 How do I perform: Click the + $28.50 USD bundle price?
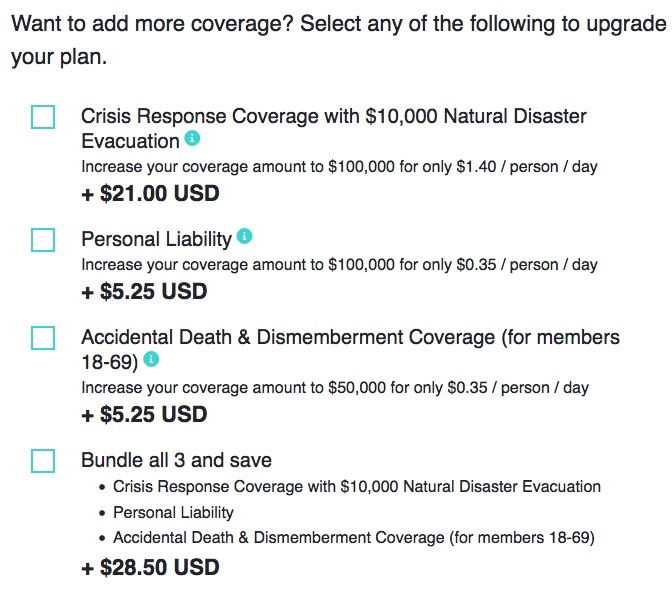[150, 568]
